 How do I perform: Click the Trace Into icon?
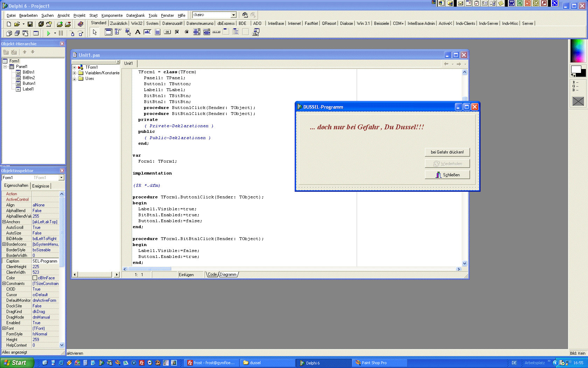(72, 33)
